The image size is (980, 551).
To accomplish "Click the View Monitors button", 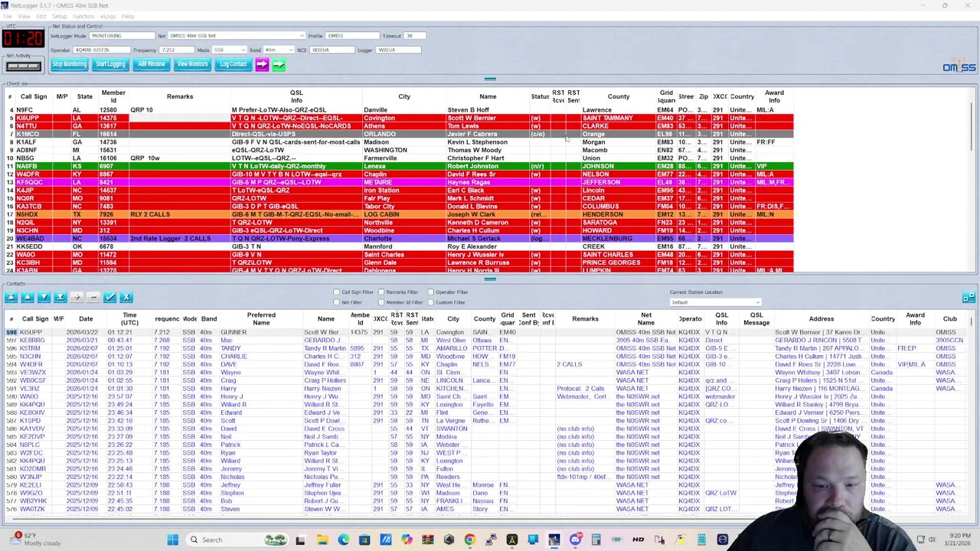I will pos(192,64).
